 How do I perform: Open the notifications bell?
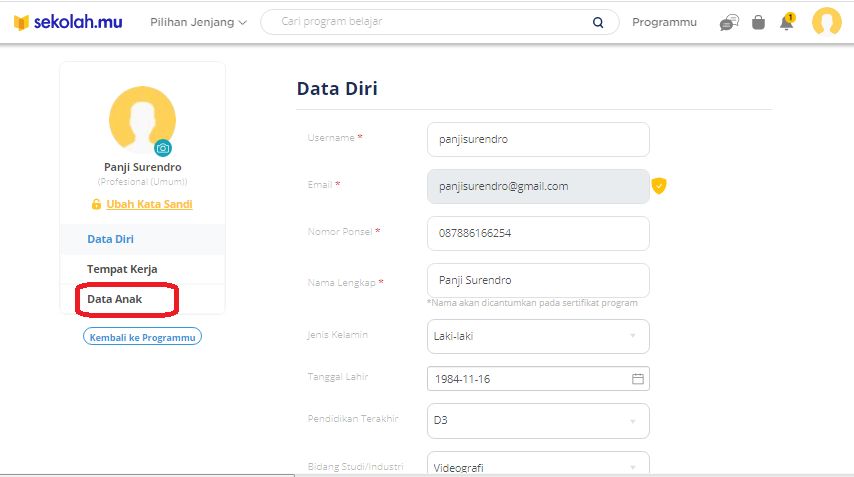tap(787, 22)
